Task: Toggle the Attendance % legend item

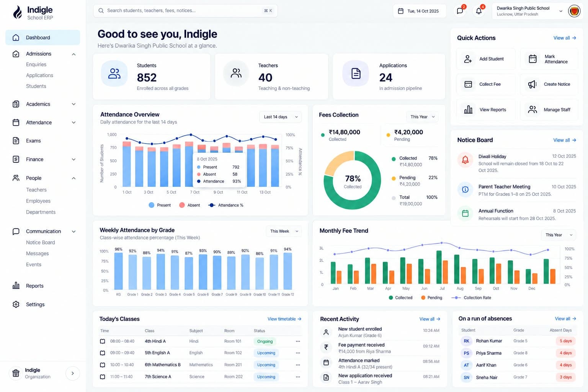Action: (x=226, y=205)
